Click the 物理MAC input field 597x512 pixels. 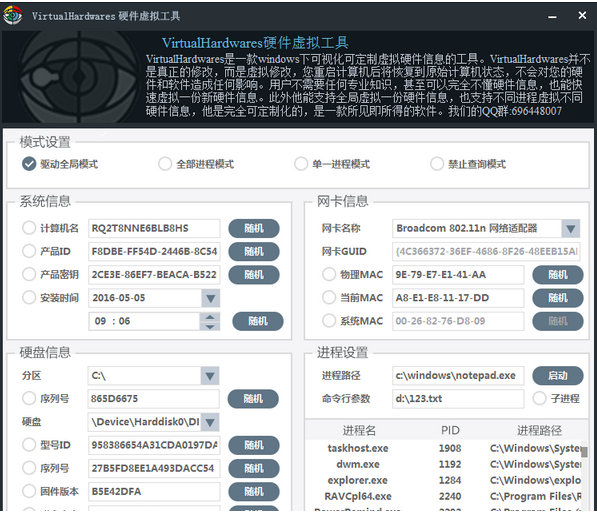(458, 274)
